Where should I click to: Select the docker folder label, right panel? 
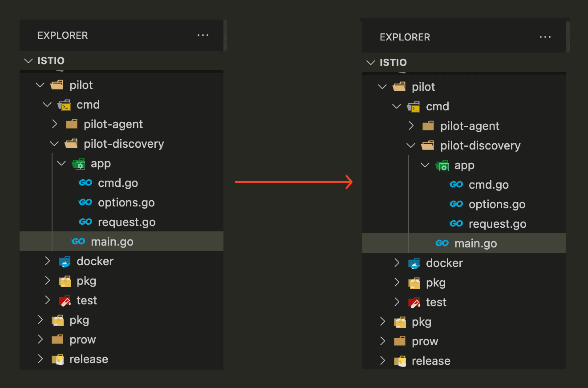(x=444, y=263)
